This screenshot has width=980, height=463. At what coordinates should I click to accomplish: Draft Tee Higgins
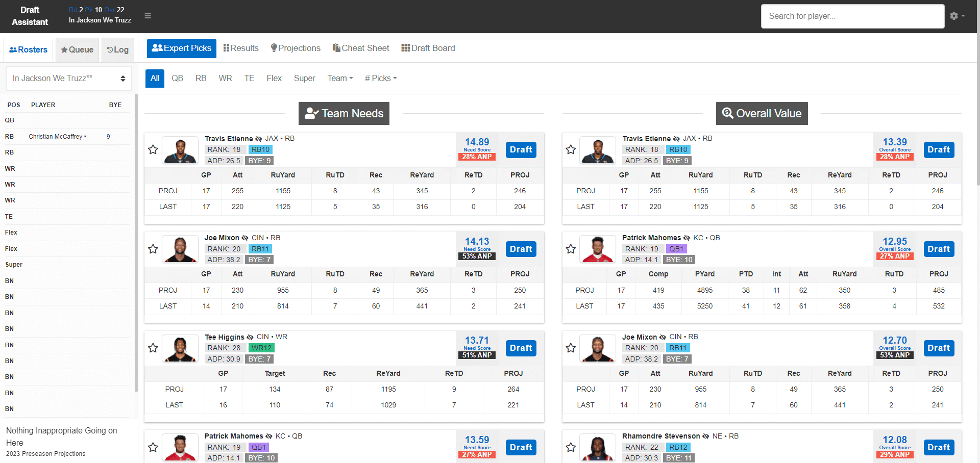pos(521,348)
